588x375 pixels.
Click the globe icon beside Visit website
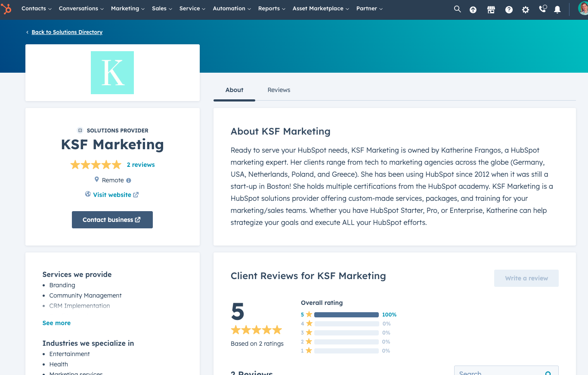coord(88,194)
